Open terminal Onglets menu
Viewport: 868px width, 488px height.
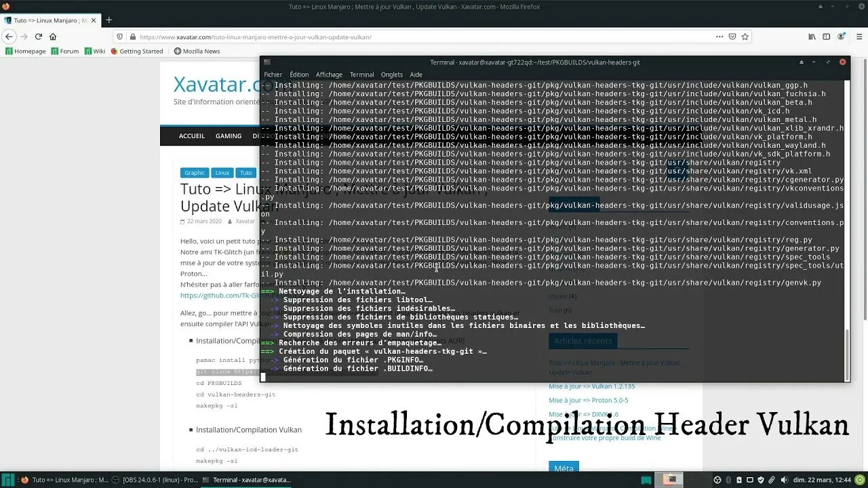coord(392,75)
